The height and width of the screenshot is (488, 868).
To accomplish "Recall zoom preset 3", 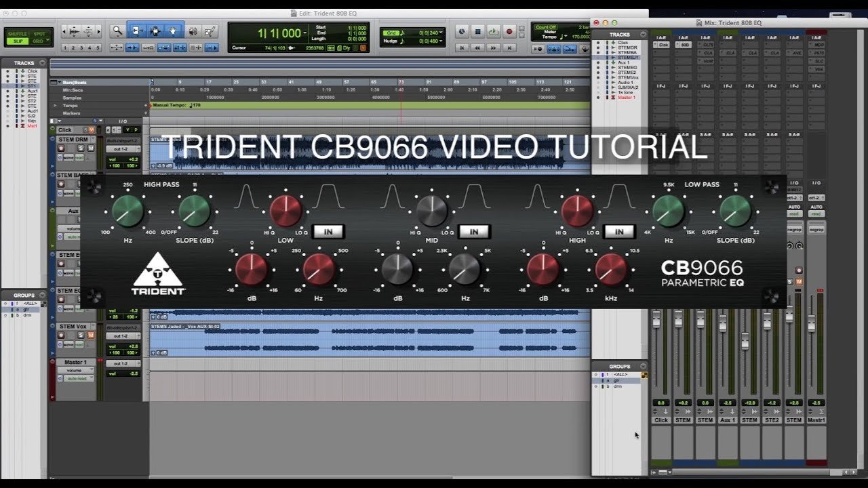I will pos(81,47).
